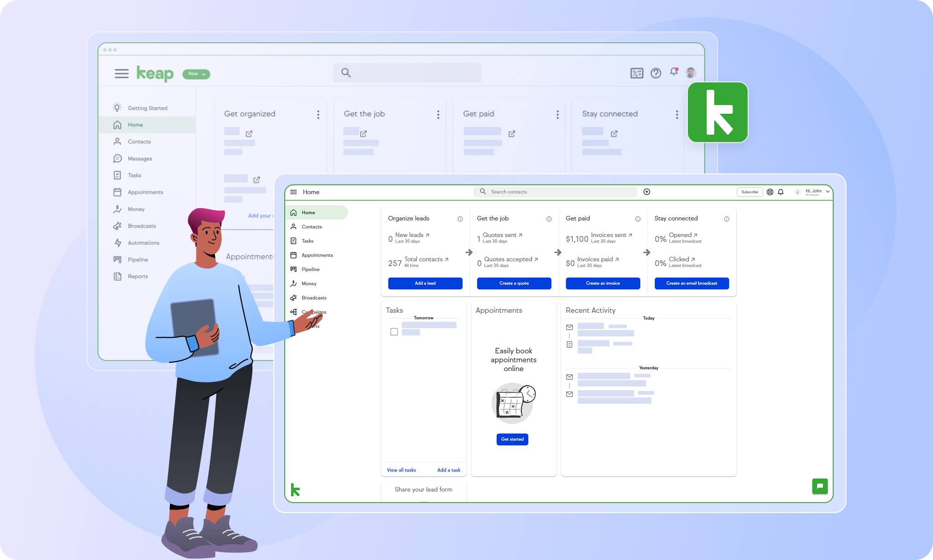Screen dimensions: 933x560
Task: Open Messages in the back window sidebar
Action: point(133,158)
